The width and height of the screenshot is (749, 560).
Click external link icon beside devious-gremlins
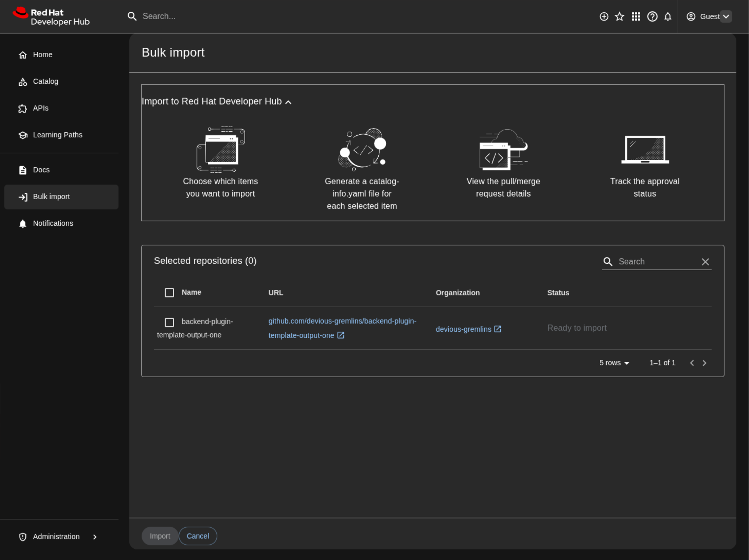coord(498,329)
